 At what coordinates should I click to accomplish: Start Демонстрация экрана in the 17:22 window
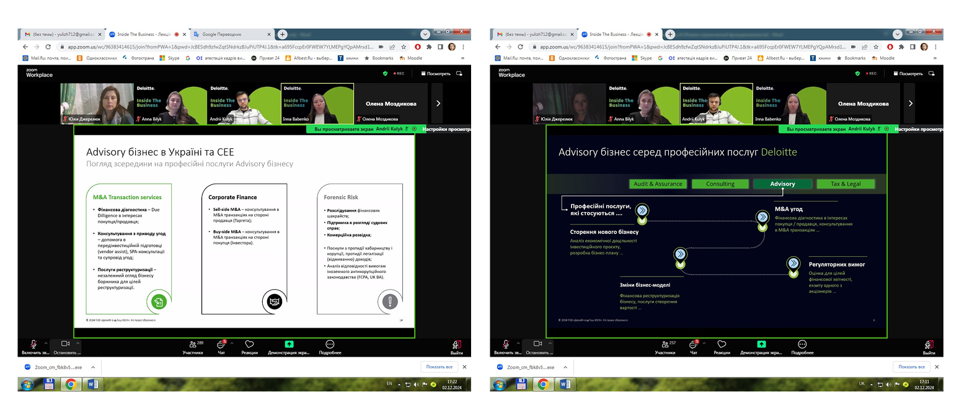click(289, 347)
